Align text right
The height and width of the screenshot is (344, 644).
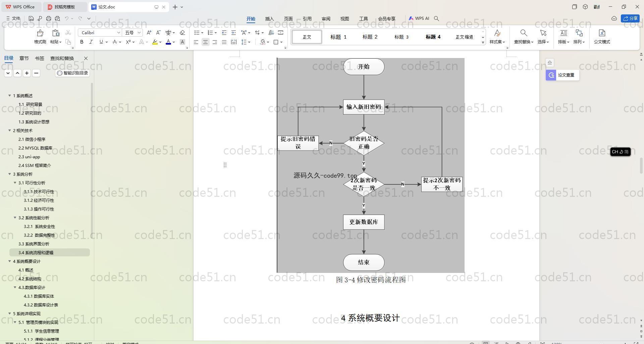215,42
